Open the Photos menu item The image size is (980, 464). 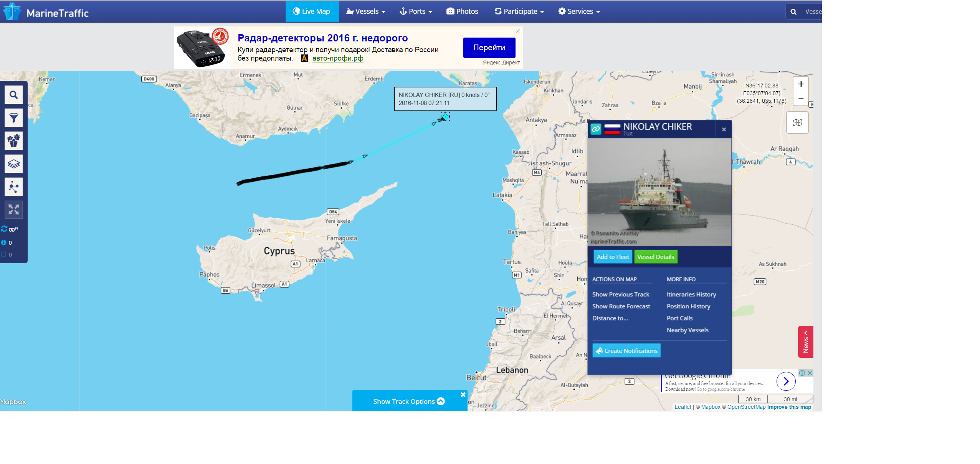462,12
